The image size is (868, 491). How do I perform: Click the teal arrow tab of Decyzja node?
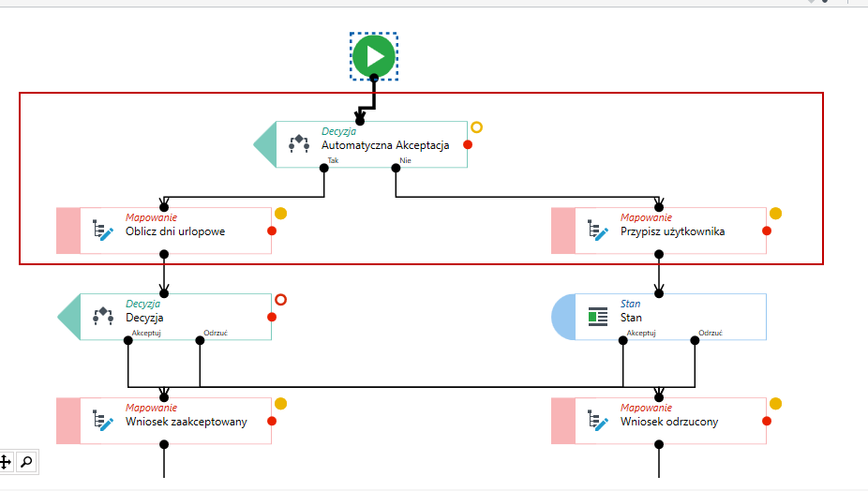(69, 318)
